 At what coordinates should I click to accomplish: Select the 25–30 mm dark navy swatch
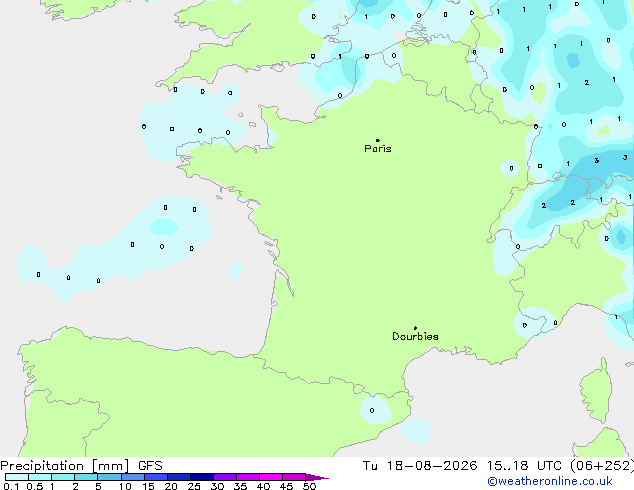(x=202, y=477)
